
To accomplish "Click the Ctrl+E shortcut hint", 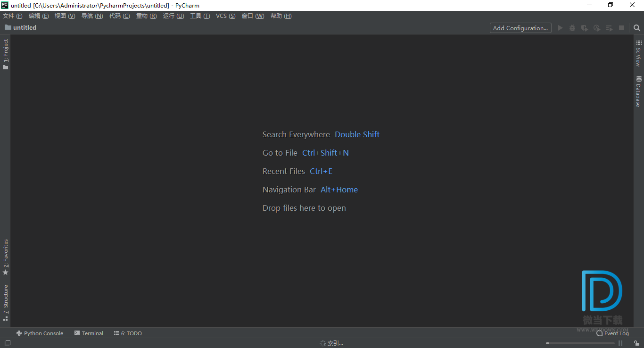I will 321,171.
